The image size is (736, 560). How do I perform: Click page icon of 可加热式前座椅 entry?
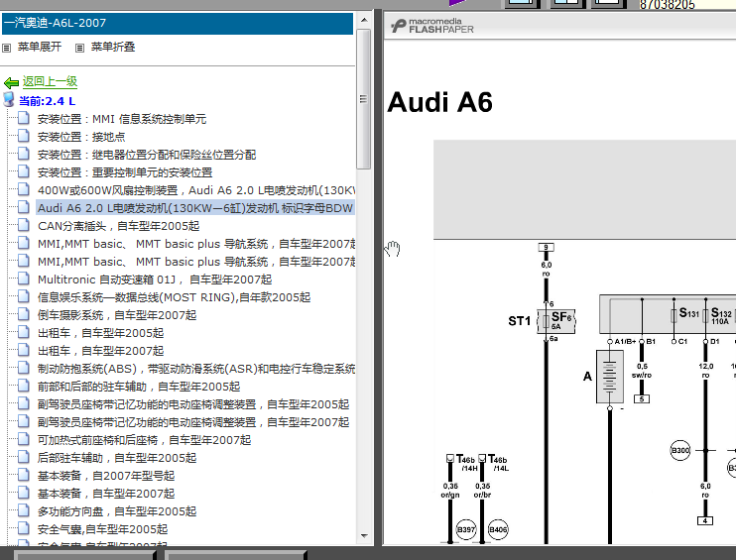point(24,438)
